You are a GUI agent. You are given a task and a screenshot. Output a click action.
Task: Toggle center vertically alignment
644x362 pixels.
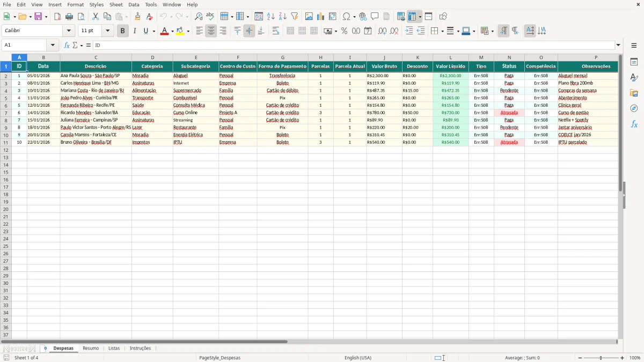click(x=249, y=31)
